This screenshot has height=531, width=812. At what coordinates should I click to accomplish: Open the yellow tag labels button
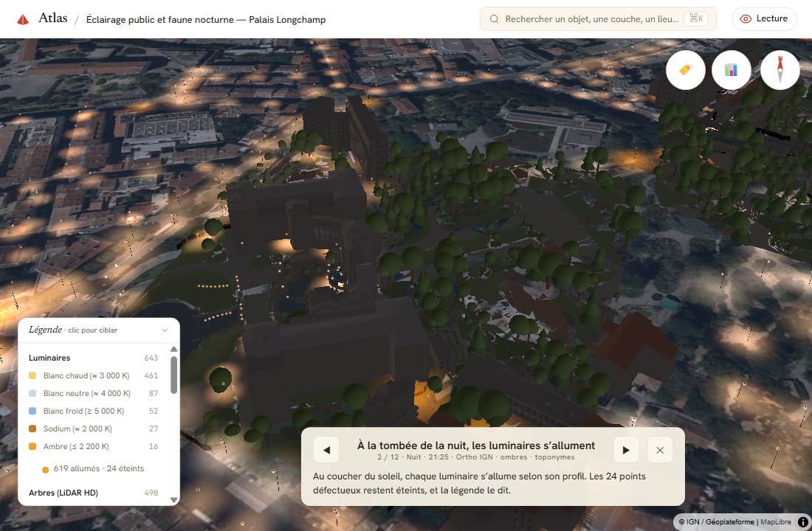click(x=685, y=70)
